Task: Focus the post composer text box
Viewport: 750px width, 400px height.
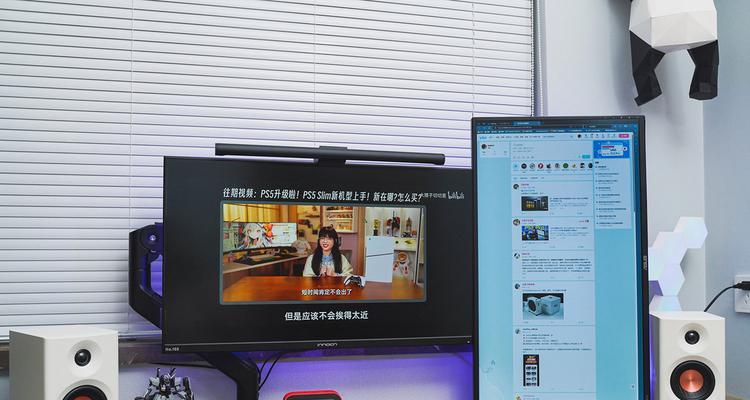Action: click(x=552, y=148)
